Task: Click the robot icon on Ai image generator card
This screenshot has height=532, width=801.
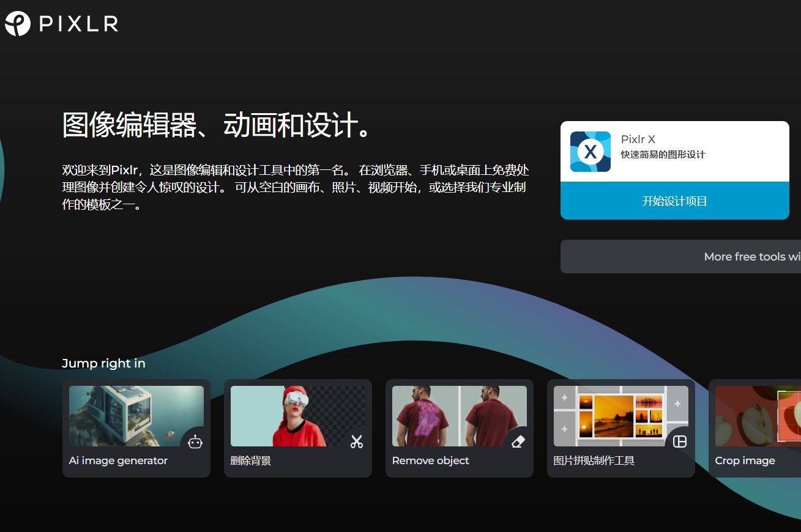Action: click(x=195, y=441)
